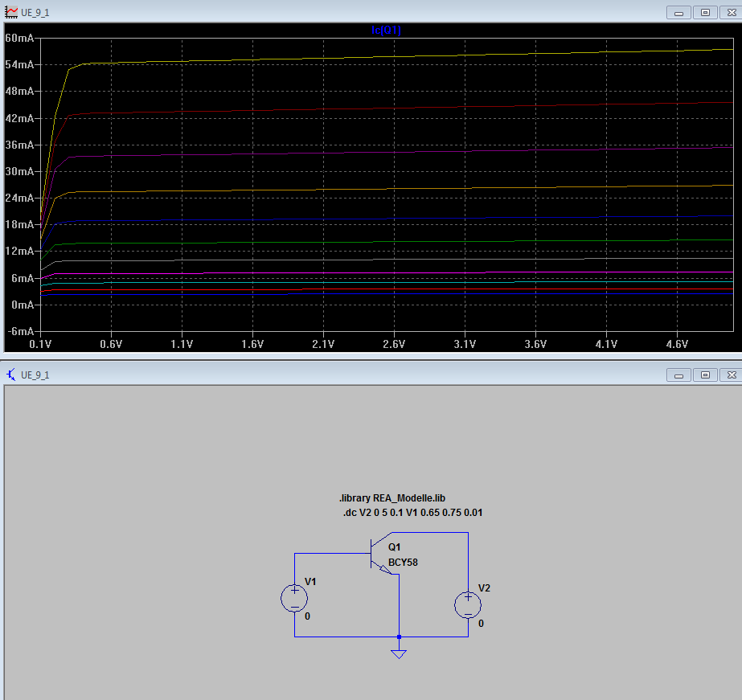Click the 12mA y-axis label
Image resolution: width=742 pixels, height=700 pixels.
click(19, 251)
